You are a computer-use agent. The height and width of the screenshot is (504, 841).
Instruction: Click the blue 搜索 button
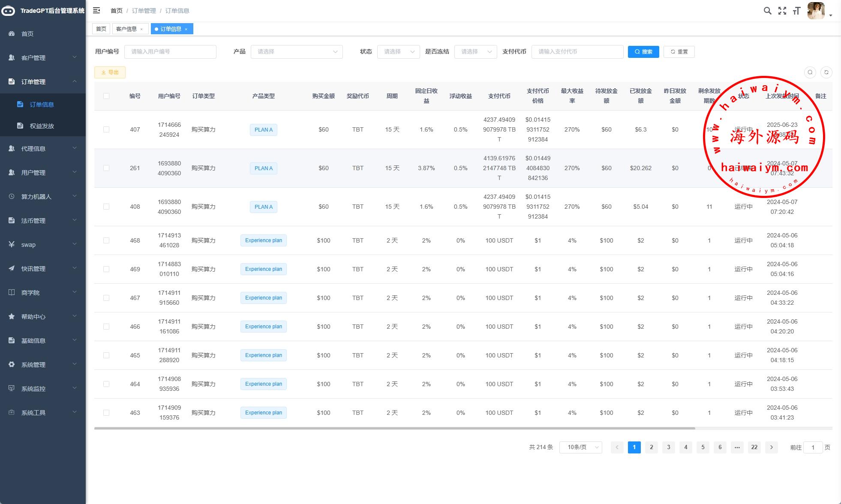pos(643,52)
